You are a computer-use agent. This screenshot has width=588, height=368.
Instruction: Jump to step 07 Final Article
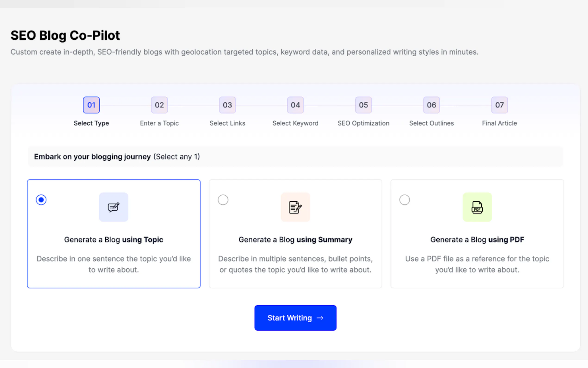(x=500, y=105)
